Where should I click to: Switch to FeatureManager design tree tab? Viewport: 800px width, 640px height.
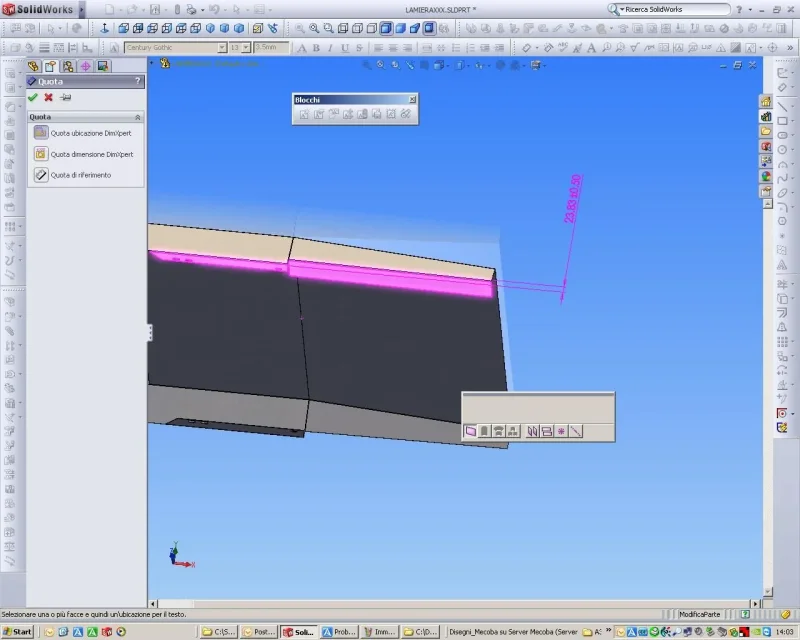(33, 66)
